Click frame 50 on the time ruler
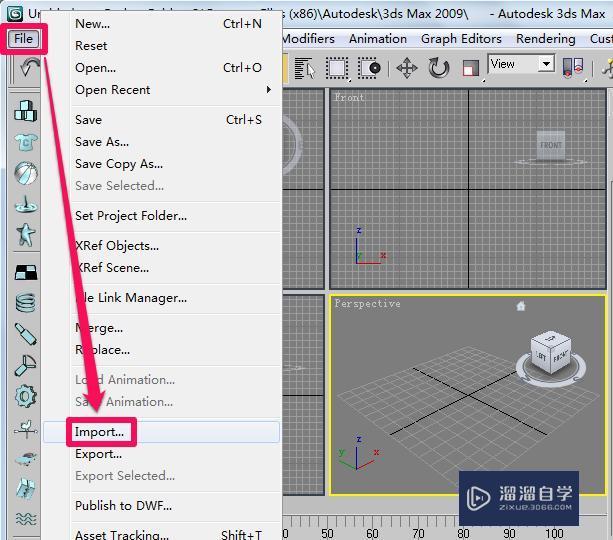The width and height of the screenshot is (613, 540). coord(327,533)
